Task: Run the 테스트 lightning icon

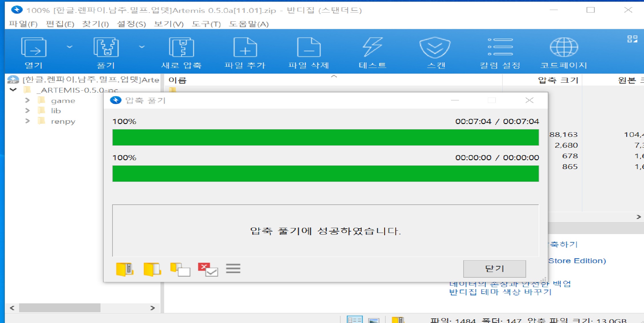Action: (x=373, y=47)
